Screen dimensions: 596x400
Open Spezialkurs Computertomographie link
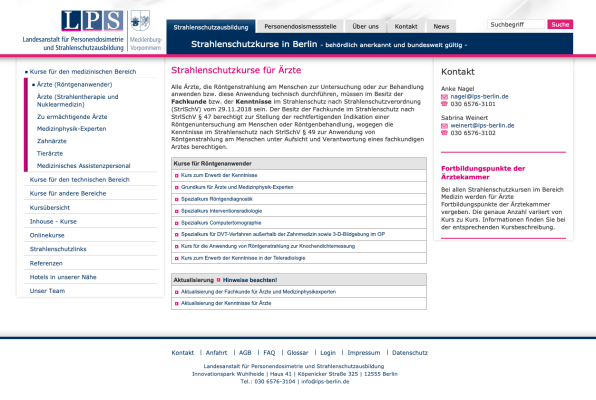(x=221, y=223)
